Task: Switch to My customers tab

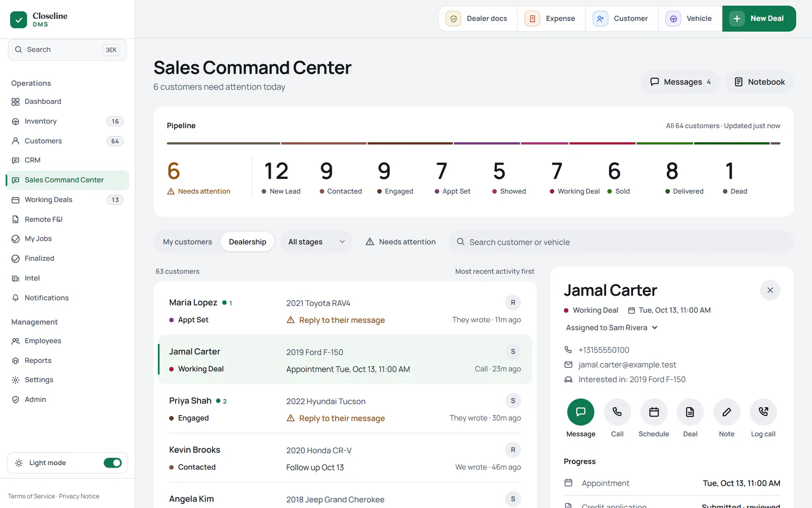Action: pyautogui.click(x=187, y=242)
